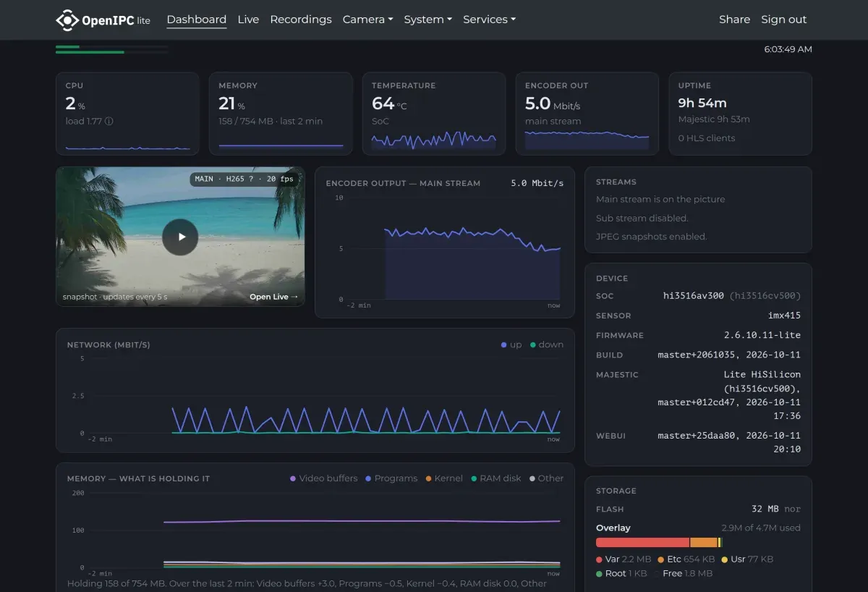Click the 'MAIN · H265 ? · 20 fps' badge
The height and width of the screenshot is (592, 868).
pos(244,179)
